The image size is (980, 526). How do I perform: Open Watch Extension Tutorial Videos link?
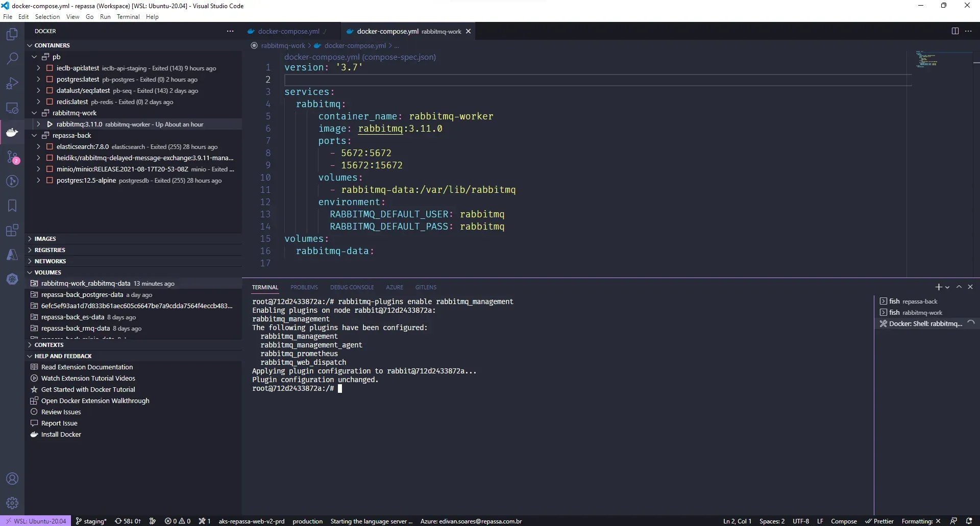[x=88, y=378]
